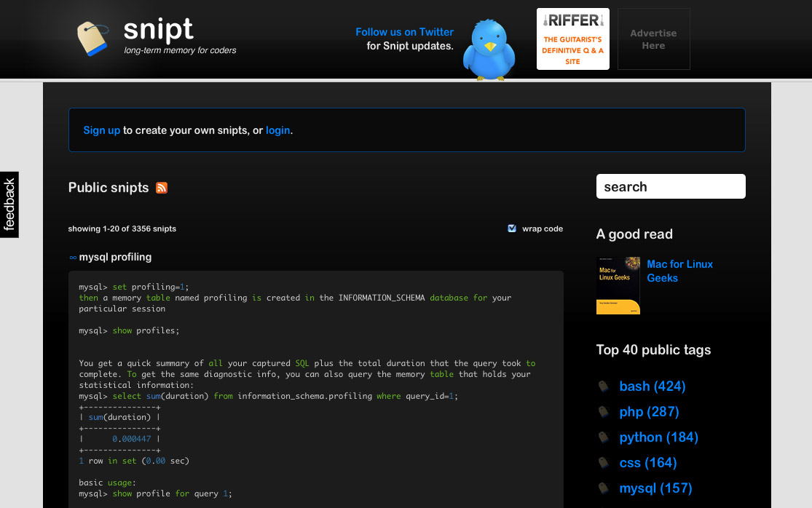Click the Riffer guitarist Q&A ad

coord(572,39)
